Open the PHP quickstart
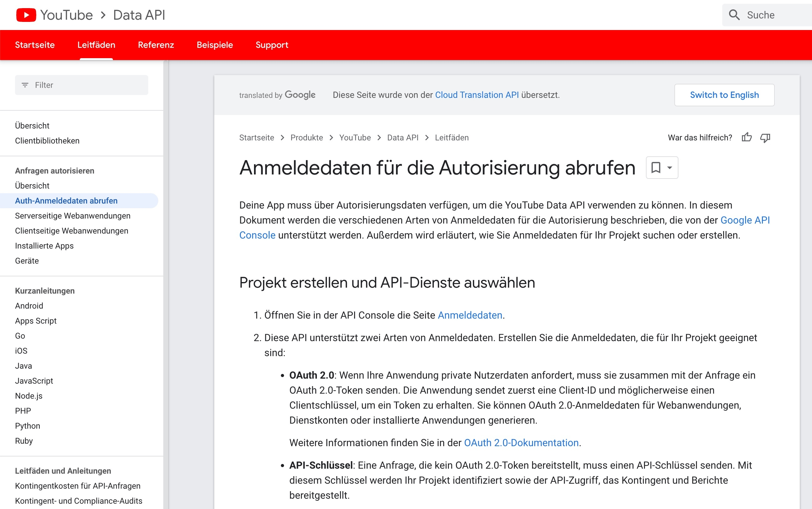Image resolution: width=812 pixels, height=509 pixels. click(23, 411)
